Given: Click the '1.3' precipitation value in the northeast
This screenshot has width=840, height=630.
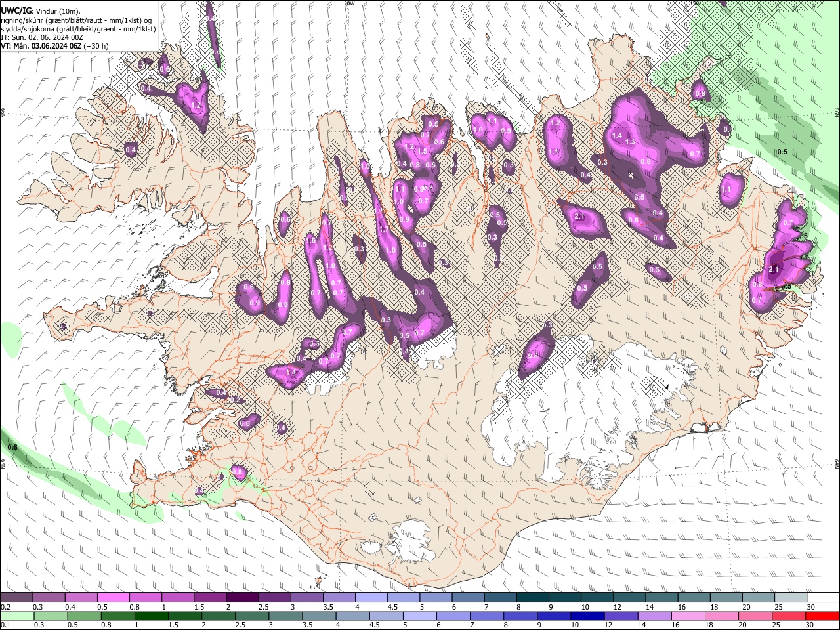Looking at the screenshot, I should pyautogui.click(x=630, y=142).
